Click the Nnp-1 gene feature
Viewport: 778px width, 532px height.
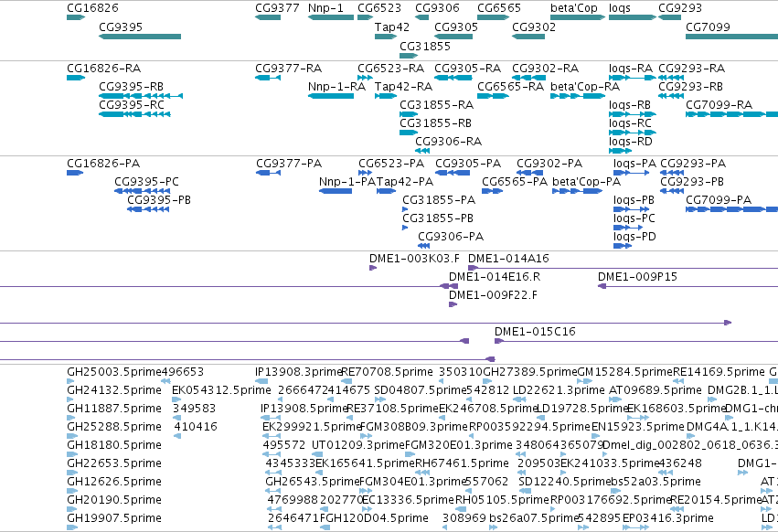point(331,17)
